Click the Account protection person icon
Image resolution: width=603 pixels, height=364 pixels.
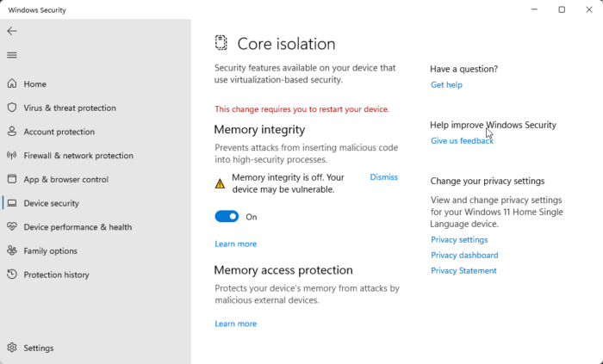12,132
